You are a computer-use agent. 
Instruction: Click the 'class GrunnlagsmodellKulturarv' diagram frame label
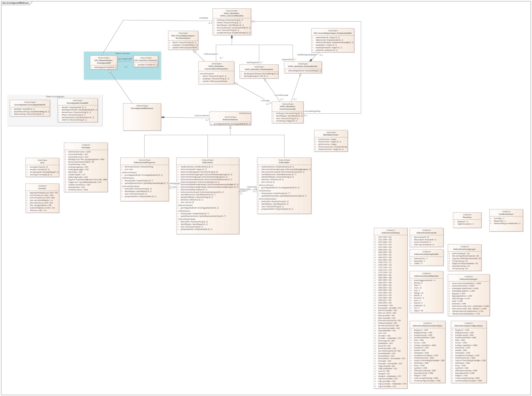[16, 3]
